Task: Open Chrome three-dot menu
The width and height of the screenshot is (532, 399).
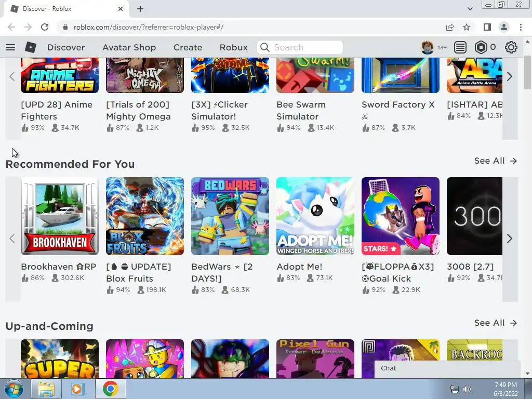Action: tap(521, 27)
